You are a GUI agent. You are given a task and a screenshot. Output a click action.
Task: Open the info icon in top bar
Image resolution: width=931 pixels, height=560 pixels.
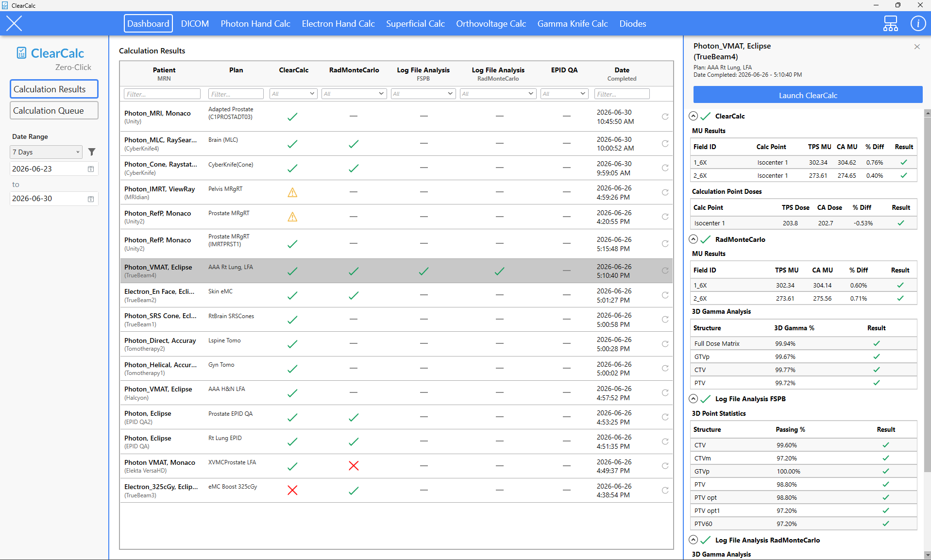(x=917, y=23)
